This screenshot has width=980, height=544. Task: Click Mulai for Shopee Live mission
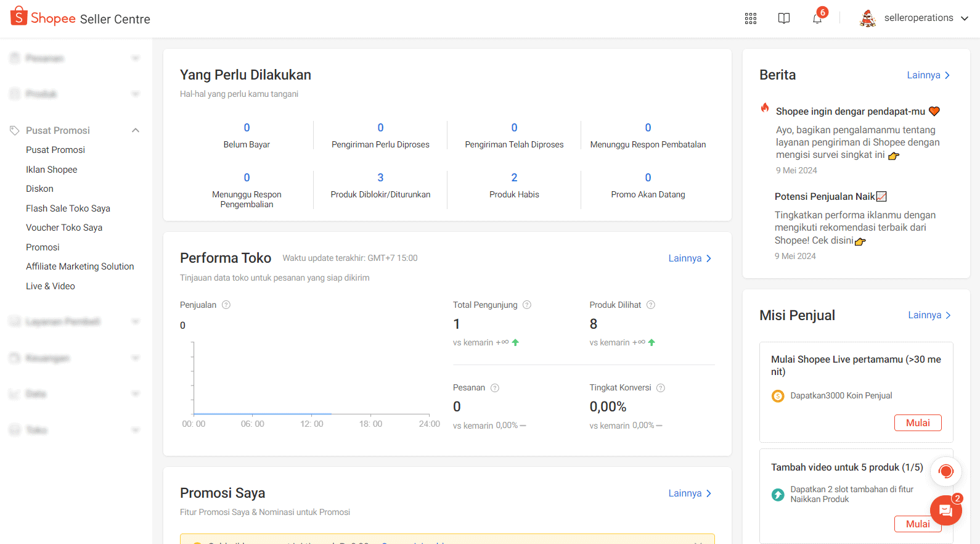(x=917, y=422)
